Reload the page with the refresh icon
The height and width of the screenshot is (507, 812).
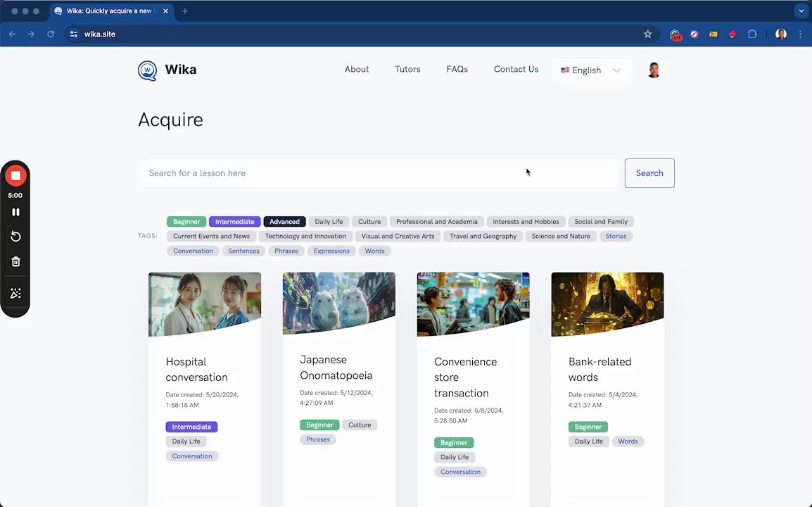(x=51, y=35)
